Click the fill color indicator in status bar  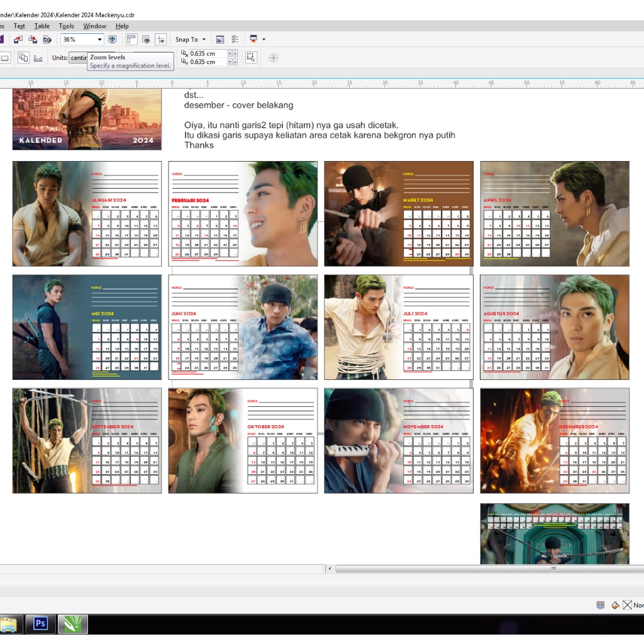click(x=615, y=605)
